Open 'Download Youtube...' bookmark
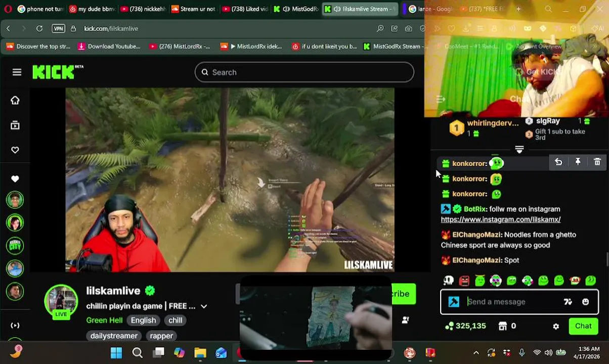Image resolution: width=609 pixels, height=364 pixels. click(x=109, y=47)
